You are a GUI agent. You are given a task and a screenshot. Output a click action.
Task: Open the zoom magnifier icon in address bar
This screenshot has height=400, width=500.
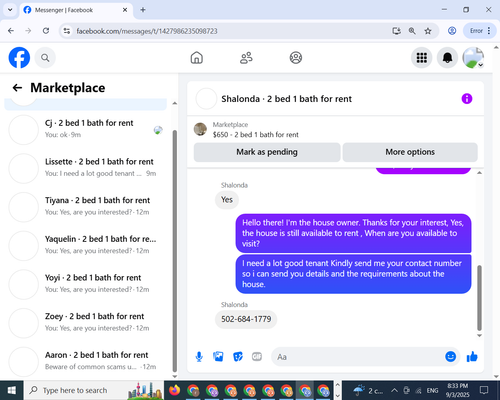(x=412, y=31)
